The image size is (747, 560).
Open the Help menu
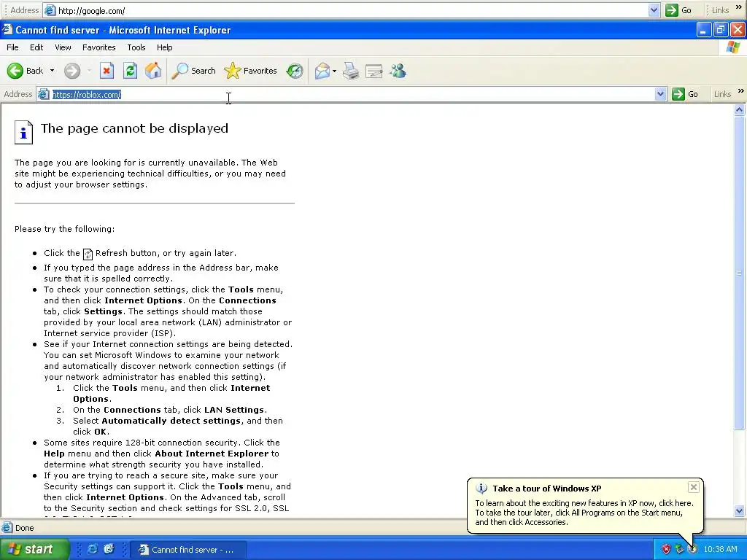click(164, 47)
